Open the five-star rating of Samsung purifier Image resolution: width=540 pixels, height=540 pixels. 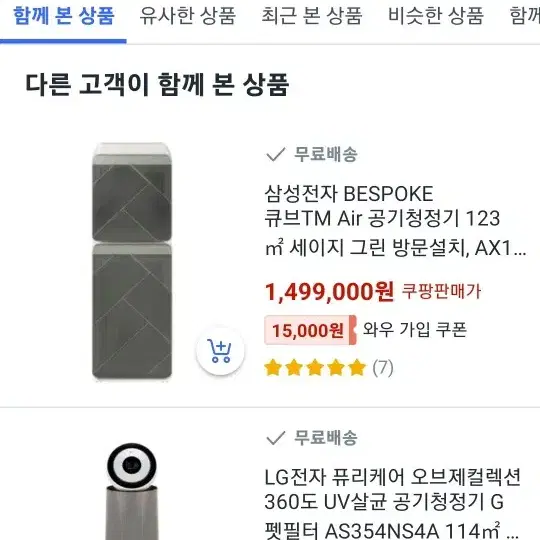[315, 367]
